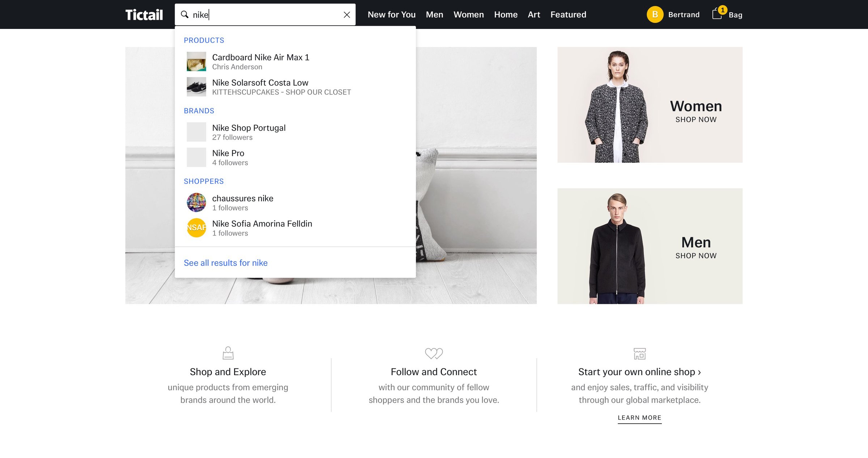Screen dimensions: 868x458
Task: Open the Art category
Action: [x=534, y=15]
